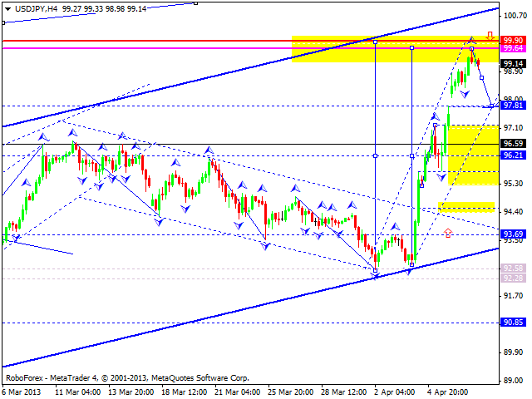Click the faded 92.58 price label
Viewport: 532px width, 399px height.
pos(513,268)
